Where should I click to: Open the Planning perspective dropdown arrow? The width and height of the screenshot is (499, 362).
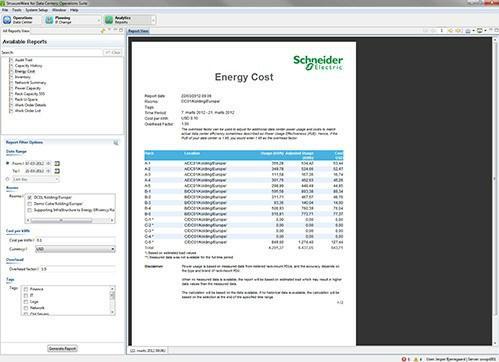[99, 20]
